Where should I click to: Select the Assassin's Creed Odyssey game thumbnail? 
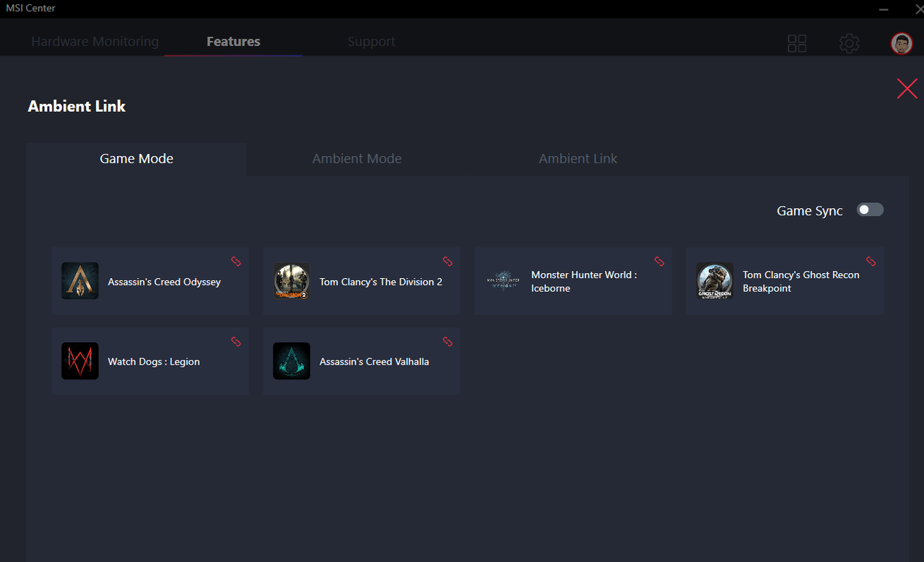80,281
